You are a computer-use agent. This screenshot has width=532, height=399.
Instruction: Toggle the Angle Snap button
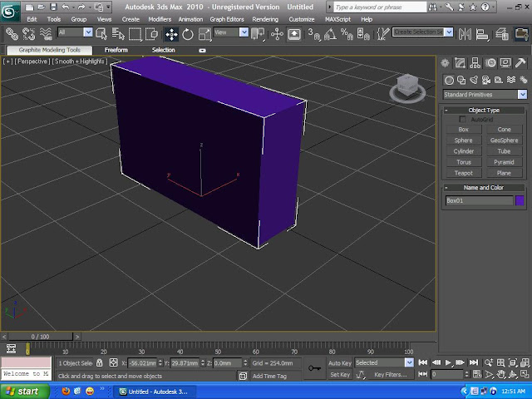(x=330, y=34)
